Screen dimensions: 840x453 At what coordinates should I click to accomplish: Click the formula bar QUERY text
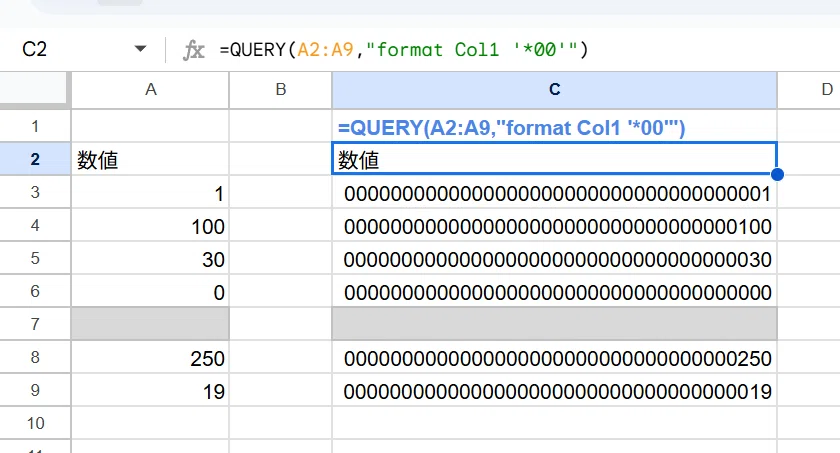404,50
